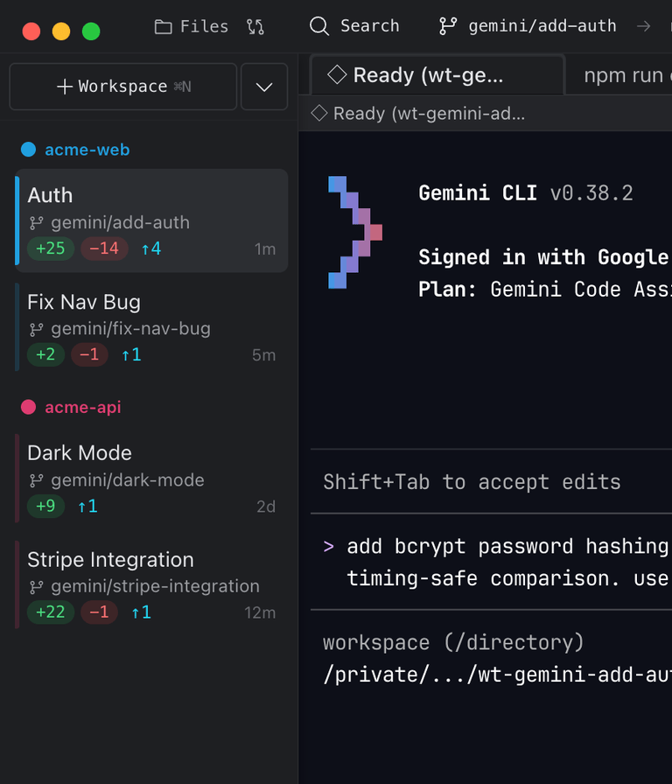The height and width of the screenshot is (784, 672).
Task: Click the right arrow after the branch name
Action: pyautogui.click(x=643, y=26)
